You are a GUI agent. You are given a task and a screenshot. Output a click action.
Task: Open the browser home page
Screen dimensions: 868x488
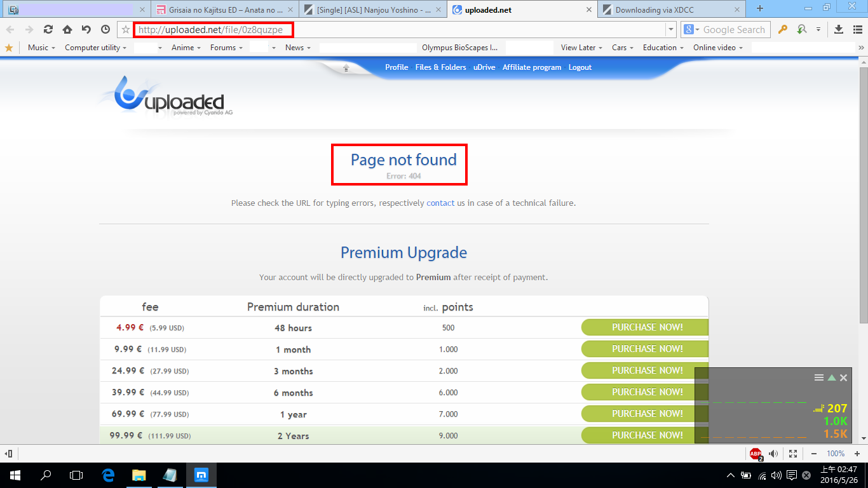point(67,29)
